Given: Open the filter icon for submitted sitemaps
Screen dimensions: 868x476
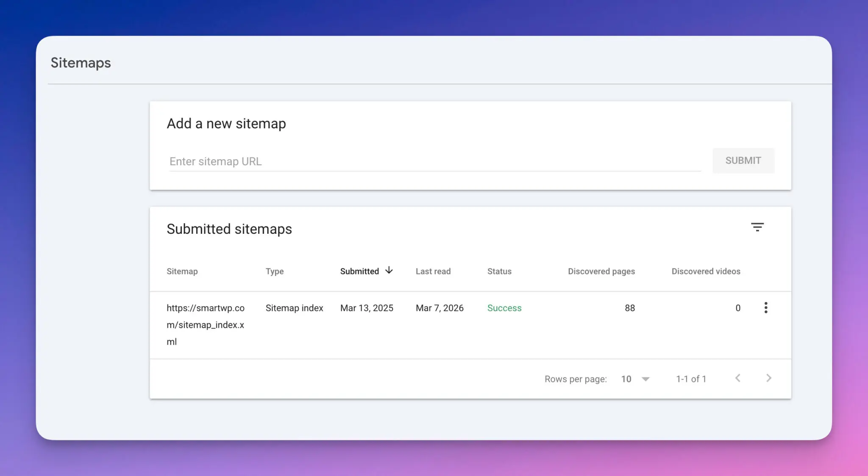Looking at the screenshot, I should [x=758, y=227].
